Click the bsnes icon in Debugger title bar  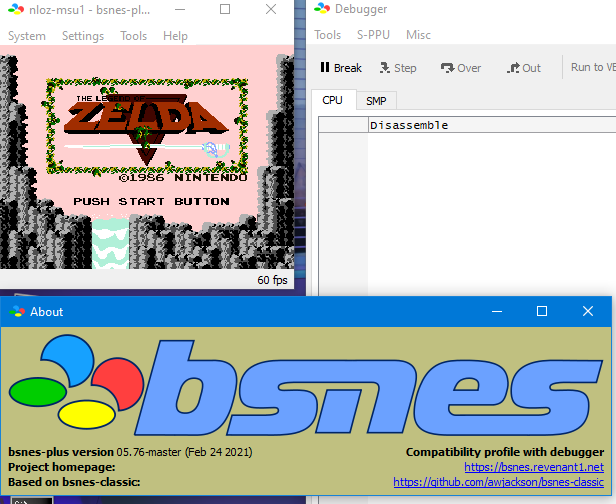tap(322, 9)
